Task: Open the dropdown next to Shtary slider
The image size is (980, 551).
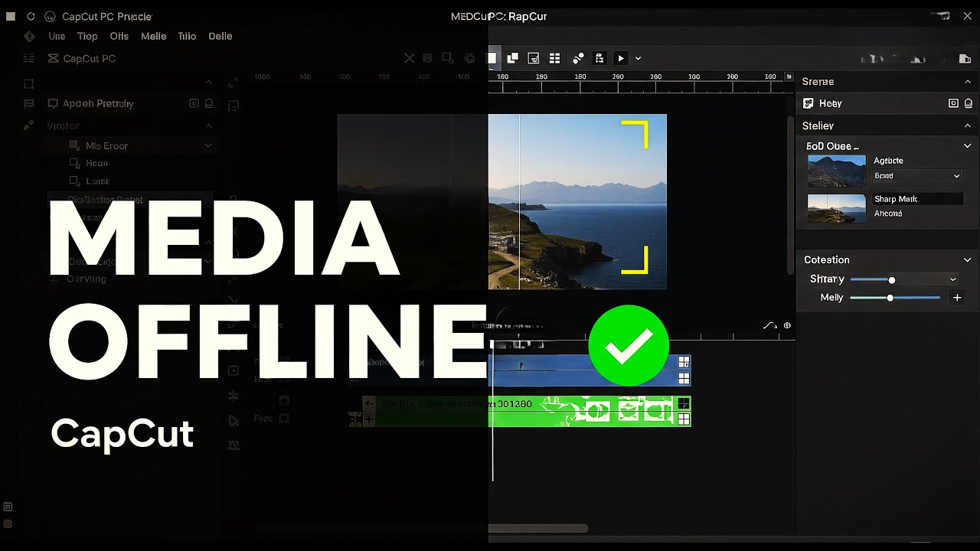Action: click(952, 279)
